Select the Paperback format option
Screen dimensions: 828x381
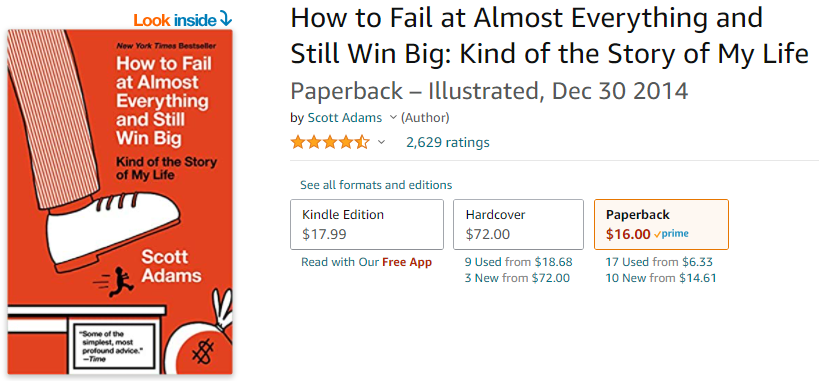[x=661, y=224]
